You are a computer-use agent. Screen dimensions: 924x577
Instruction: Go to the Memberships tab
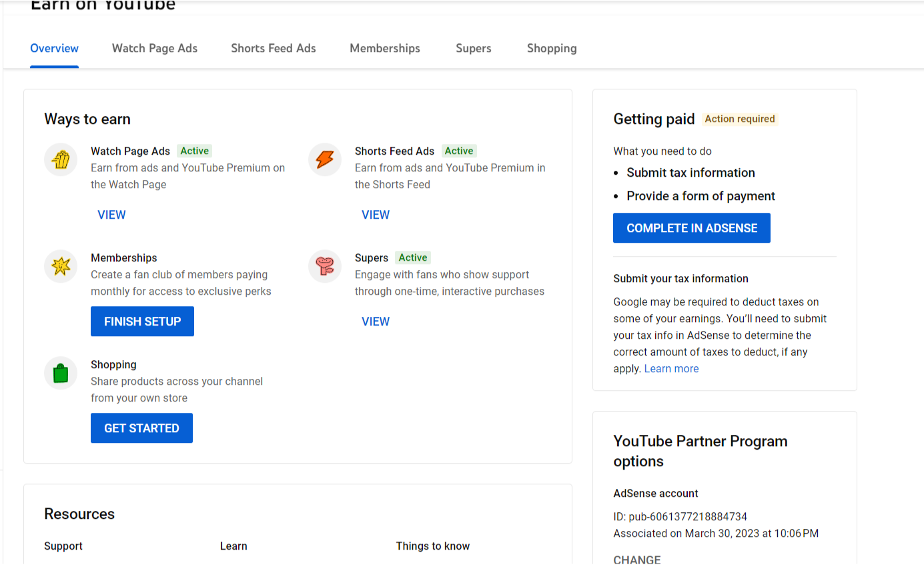[385, 48]
